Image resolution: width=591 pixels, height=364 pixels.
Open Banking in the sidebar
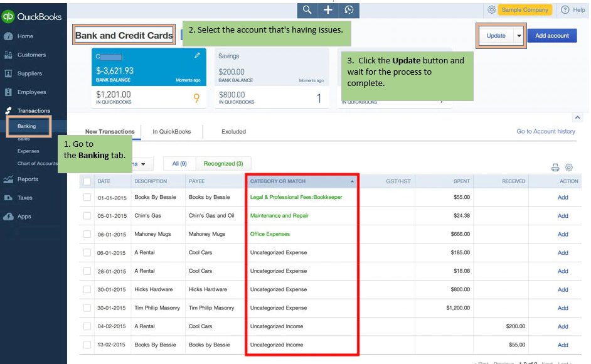[27, 126]
